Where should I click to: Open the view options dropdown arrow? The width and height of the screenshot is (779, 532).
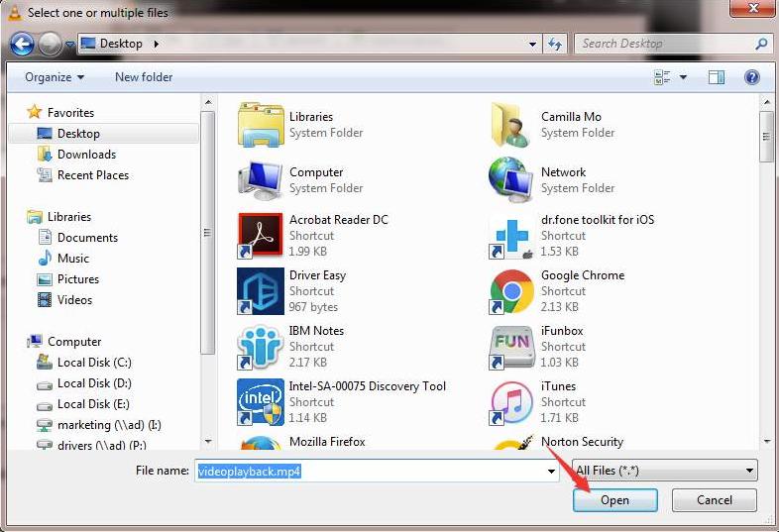[x=683, y=77]
